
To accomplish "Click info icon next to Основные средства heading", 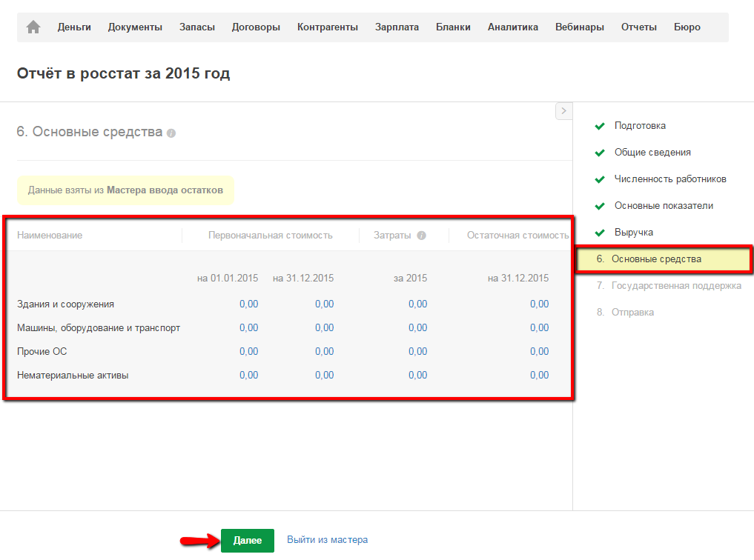I will click(x=171, y=133).
